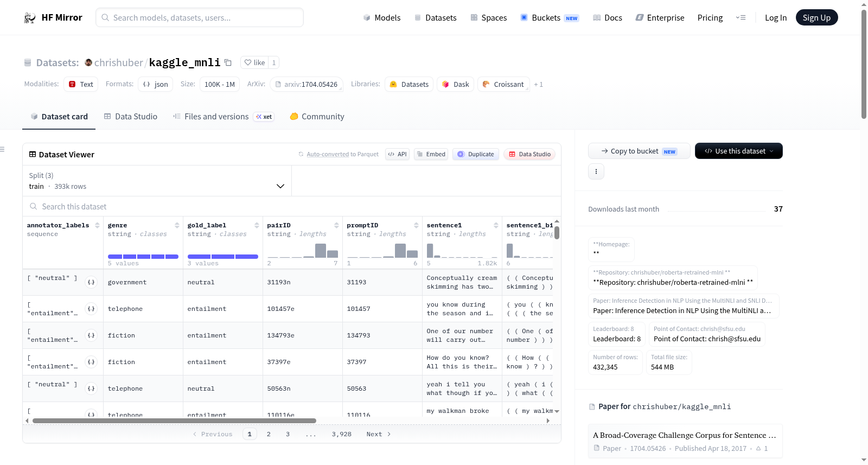
Task: Open the three-dot more options menu
Action: click(x=596, y=171)
